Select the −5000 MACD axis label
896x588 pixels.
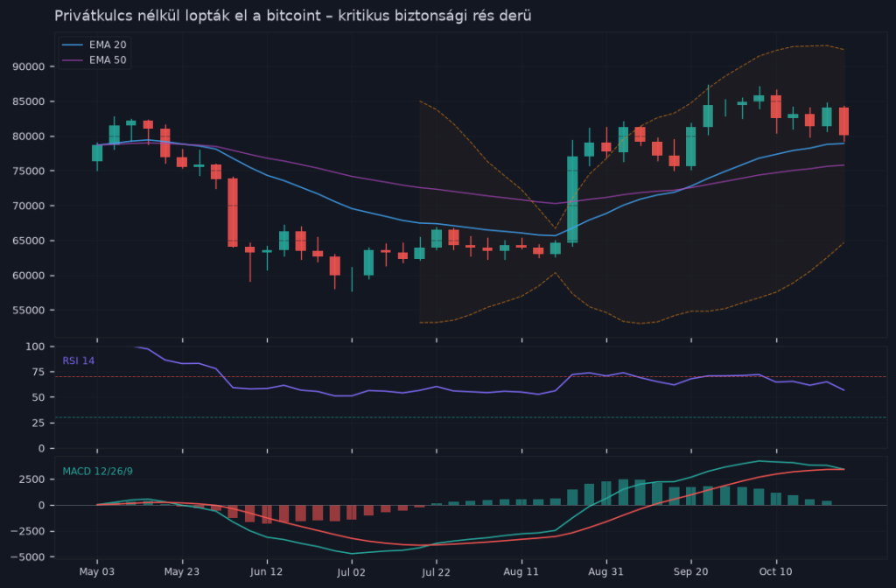coord(27,556)
